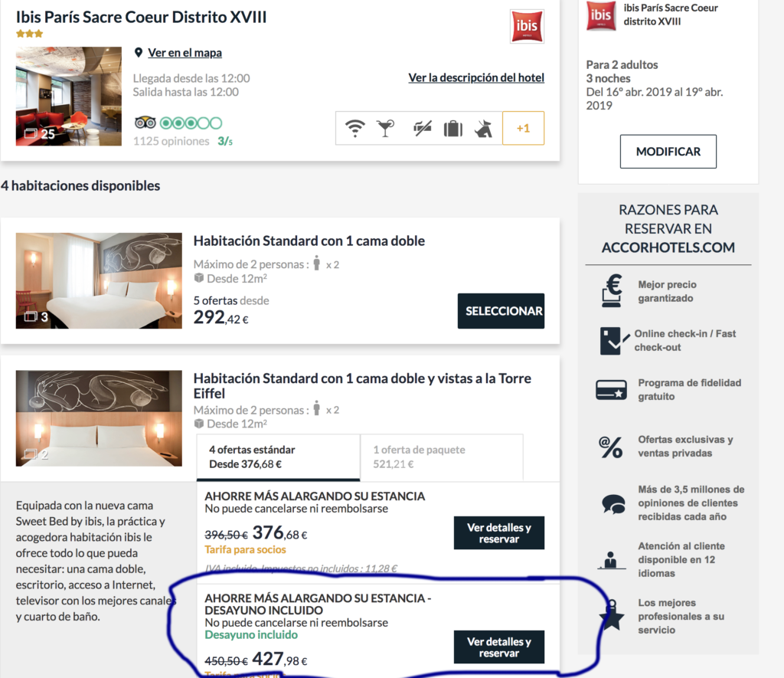Switch to the 4 ofertas estándar tab
This screenshot has height=678, width=784.
279,457
